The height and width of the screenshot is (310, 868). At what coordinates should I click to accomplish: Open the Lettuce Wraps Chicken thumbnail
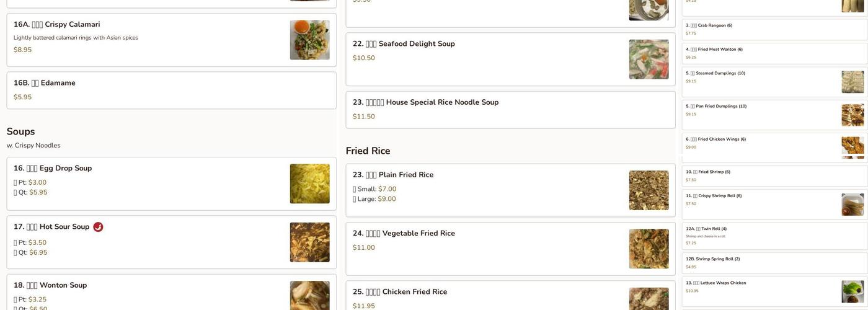[852, 291]
